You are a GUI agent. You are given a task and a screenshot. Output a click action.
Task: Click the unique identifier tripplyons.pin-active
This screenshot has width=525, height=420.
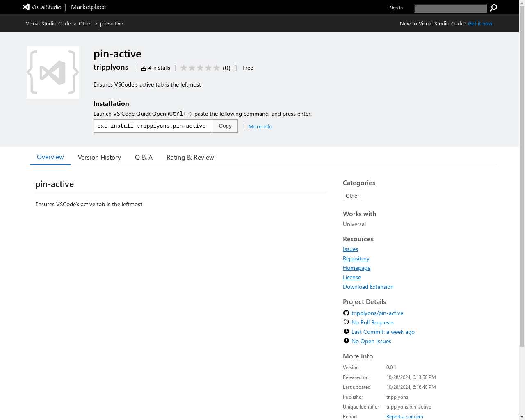point(409,407)
